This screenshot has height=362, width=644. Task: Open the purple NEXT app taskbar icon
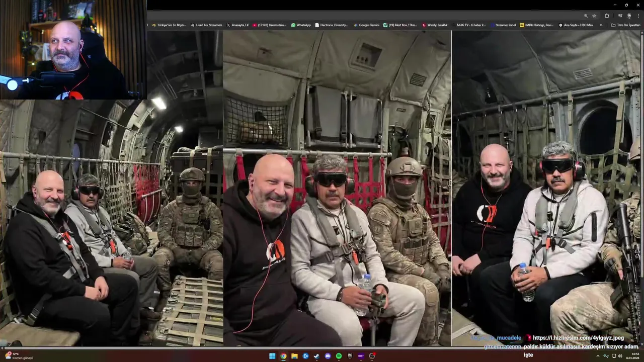[x=361, y=356]
